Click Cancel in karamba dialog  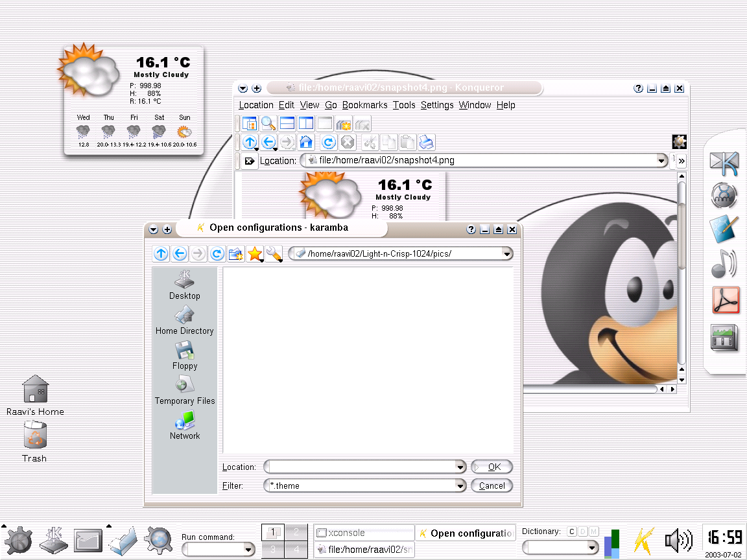tap(492, 485)
